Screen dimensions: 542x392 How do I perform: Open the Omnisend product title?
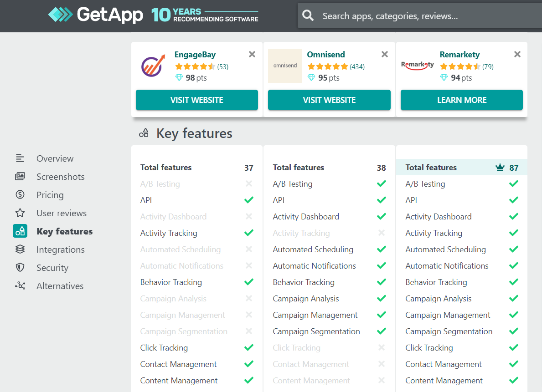click(326, 55)
